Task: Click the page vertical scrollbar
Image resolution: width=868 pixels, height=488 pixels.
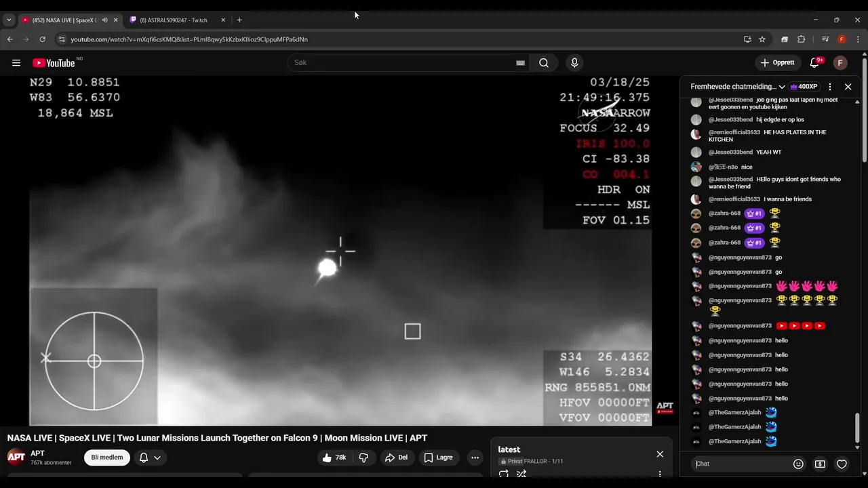Action: [x=865, y=108]
